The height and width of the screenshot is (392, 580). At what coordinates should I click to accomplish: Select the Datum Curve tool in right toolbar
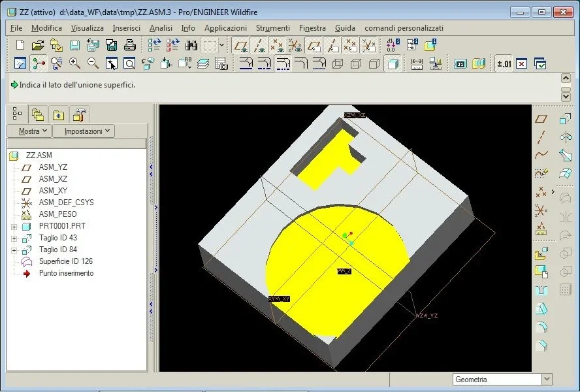(x=541, y=154)
